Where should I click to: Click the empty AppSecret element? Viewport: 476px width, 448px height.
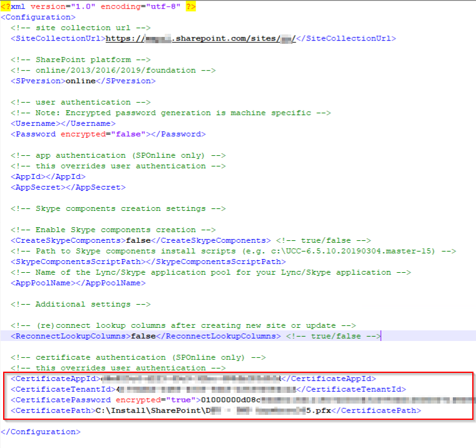[x=63, y=187]
